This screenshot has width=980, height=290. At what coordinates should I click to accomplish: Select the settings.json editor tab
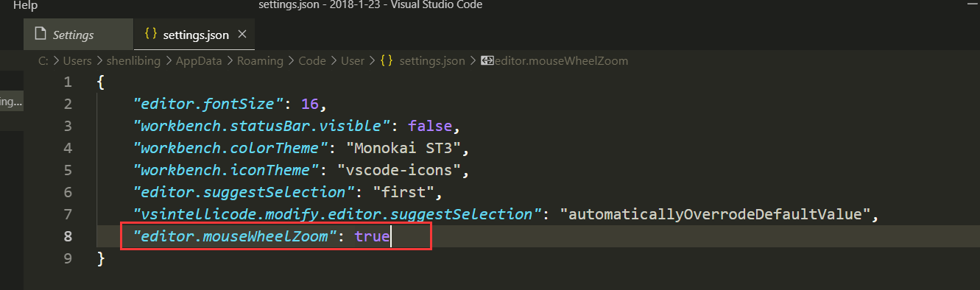195,35
